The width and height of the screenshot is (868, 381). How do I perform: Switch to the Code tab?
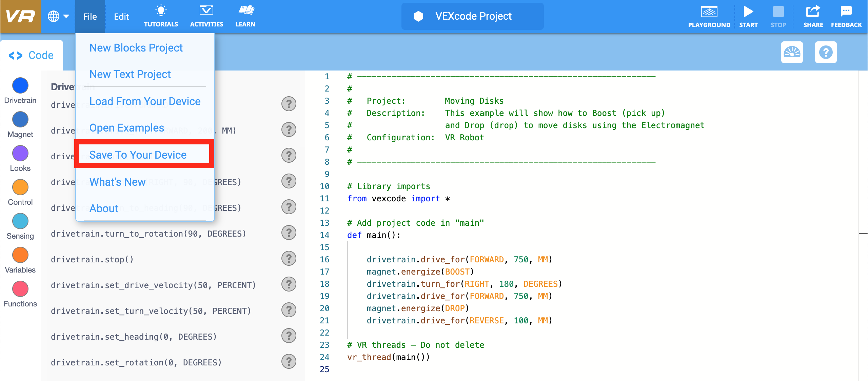[32, 55]
